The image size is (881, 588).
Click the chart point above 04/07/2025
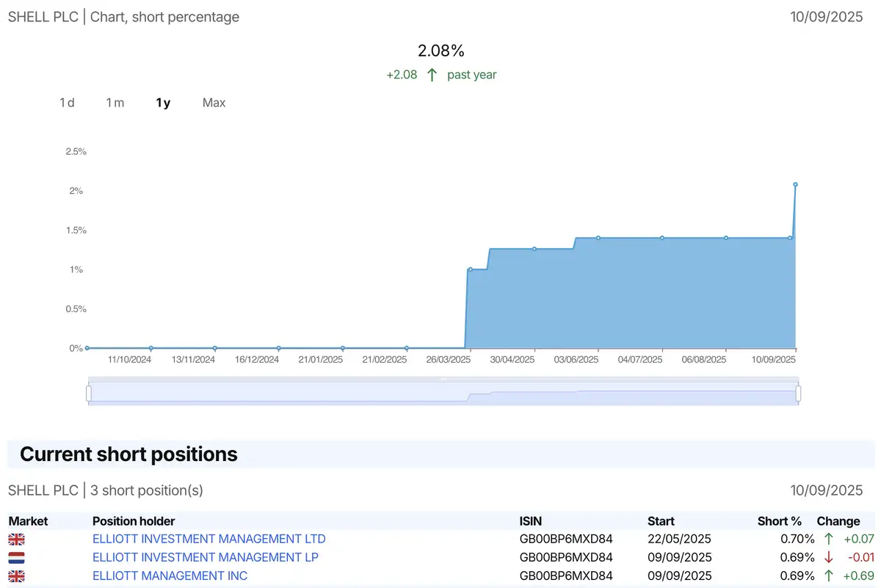pos(662,238)
